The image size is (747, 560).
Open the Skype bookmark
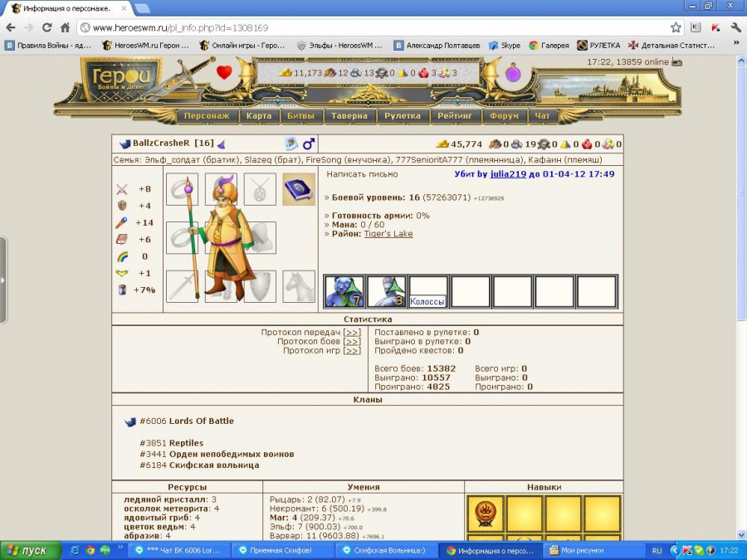(505, 46)
